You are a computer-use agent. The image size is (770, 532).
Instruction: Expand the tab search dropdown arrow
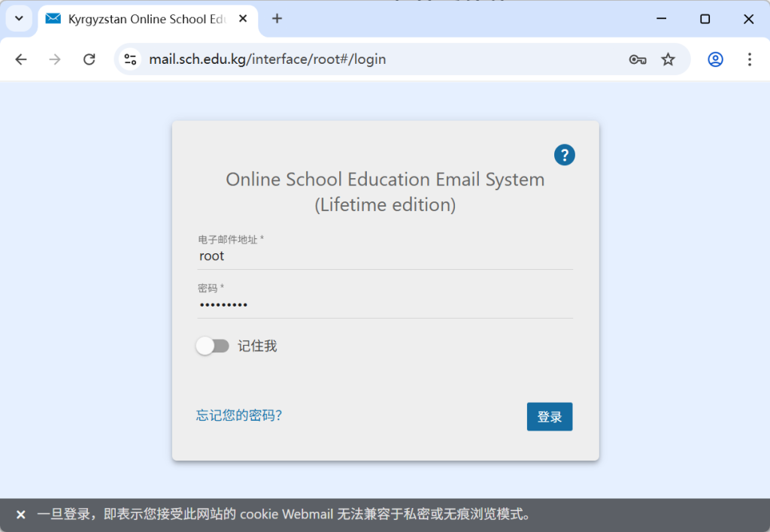[19, 19]
